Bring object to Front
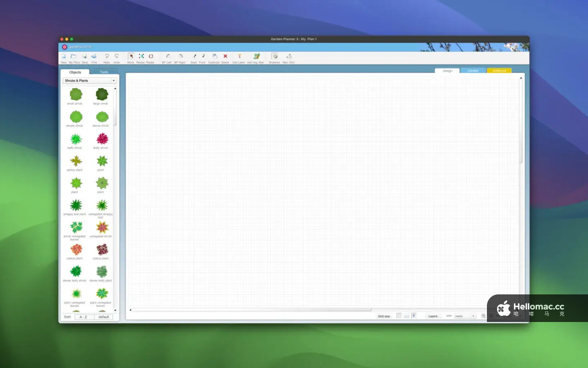 pos(203,56)
